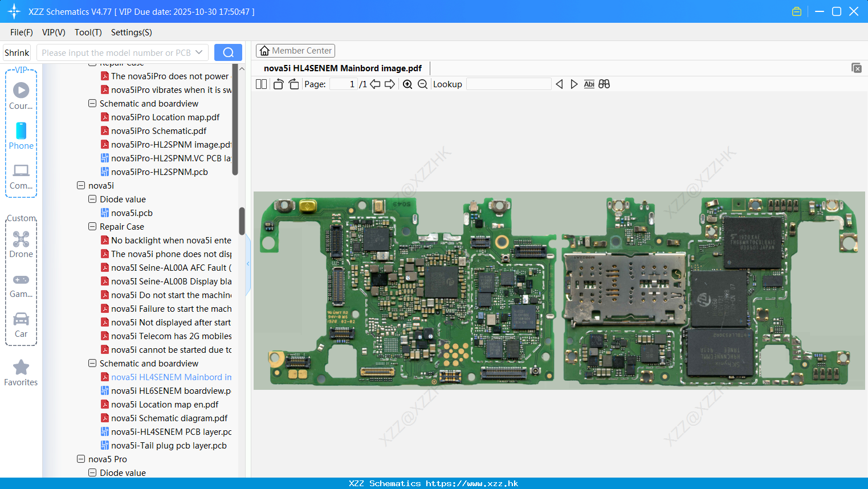Find next lookup result triangle
This screenshot has width=868, height=489.
(x=574, y=84)
